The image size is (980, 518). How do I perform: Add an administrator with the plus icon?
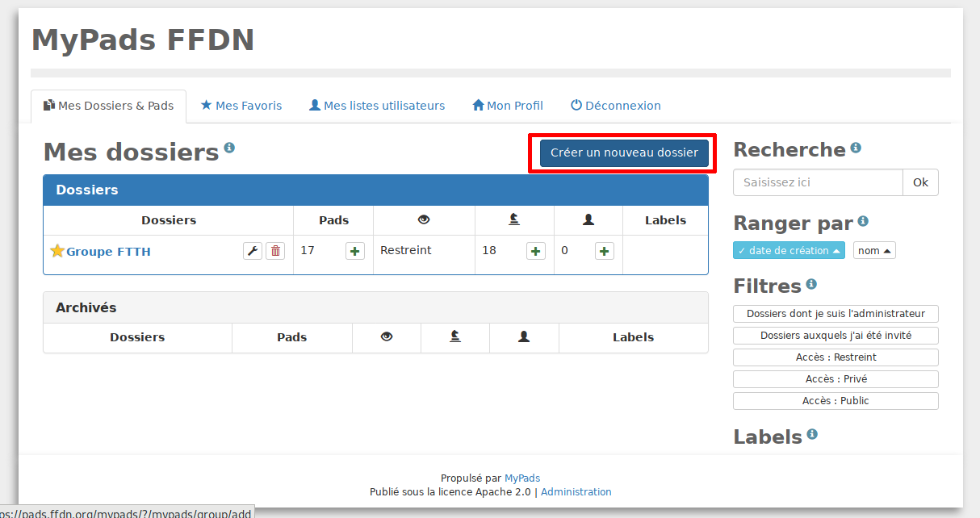535,251
